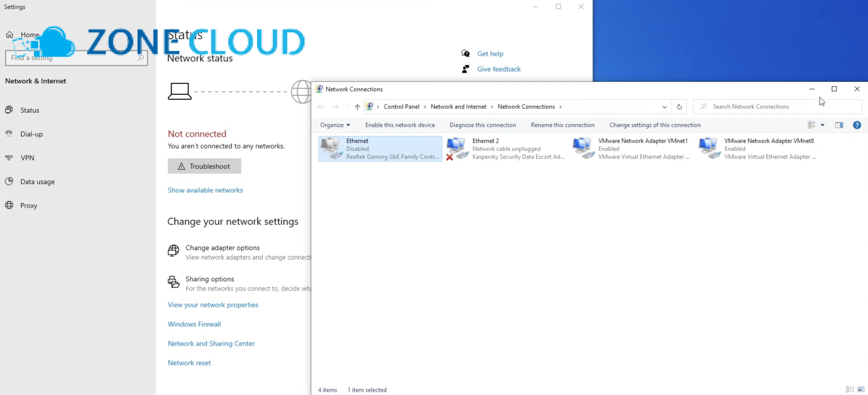The width and height of the screenshot is (868, 395).
Task: Click the Change adapter options icon
Action: (173, 251)
